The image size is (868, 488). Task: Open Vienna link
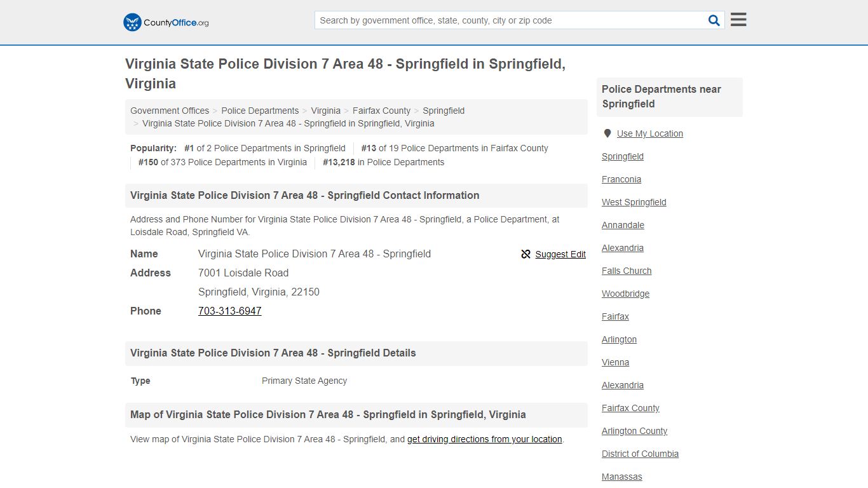click(x=615, y=362)
